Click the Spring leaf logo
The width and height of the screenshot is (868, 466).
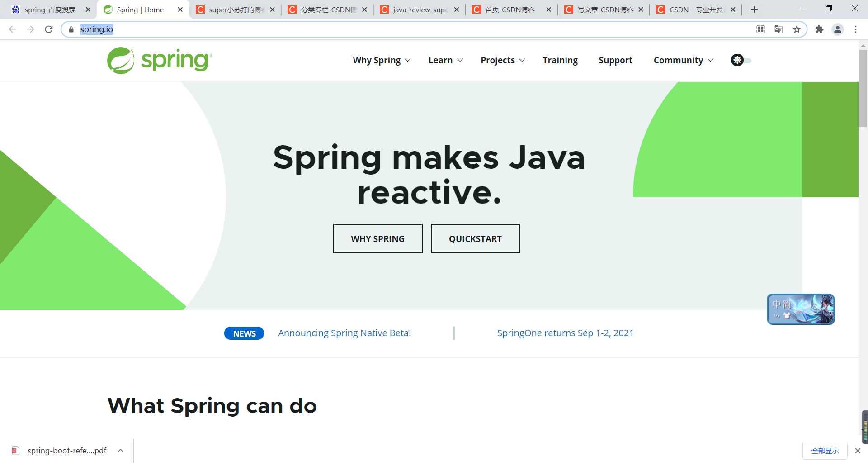pos(120,60)
